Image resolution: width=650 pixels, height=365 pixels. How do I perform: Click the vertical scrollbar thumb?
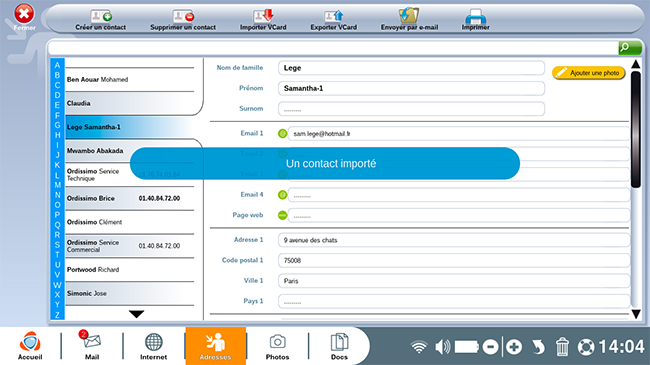point(636,129)
